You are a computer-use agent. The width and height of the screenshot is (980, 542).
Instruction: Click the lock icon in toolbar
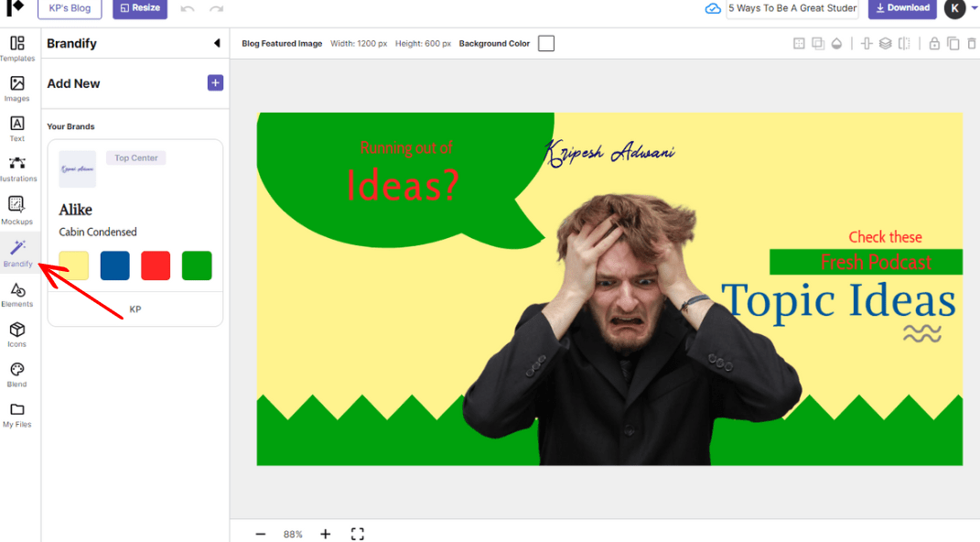click(934, 44)
